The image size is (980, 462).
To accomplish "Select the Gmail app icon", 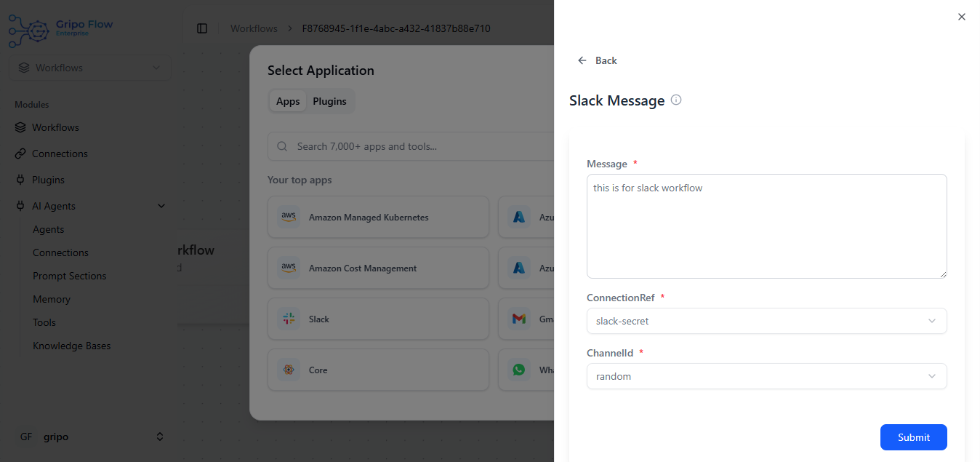I will pos(518,318).
